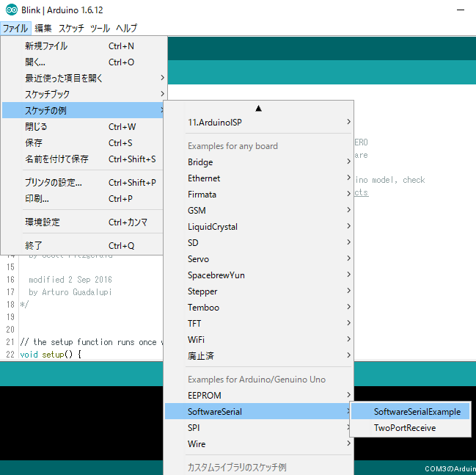
Task: Open EEPROM examples submenu
Action: pos(259,396)
